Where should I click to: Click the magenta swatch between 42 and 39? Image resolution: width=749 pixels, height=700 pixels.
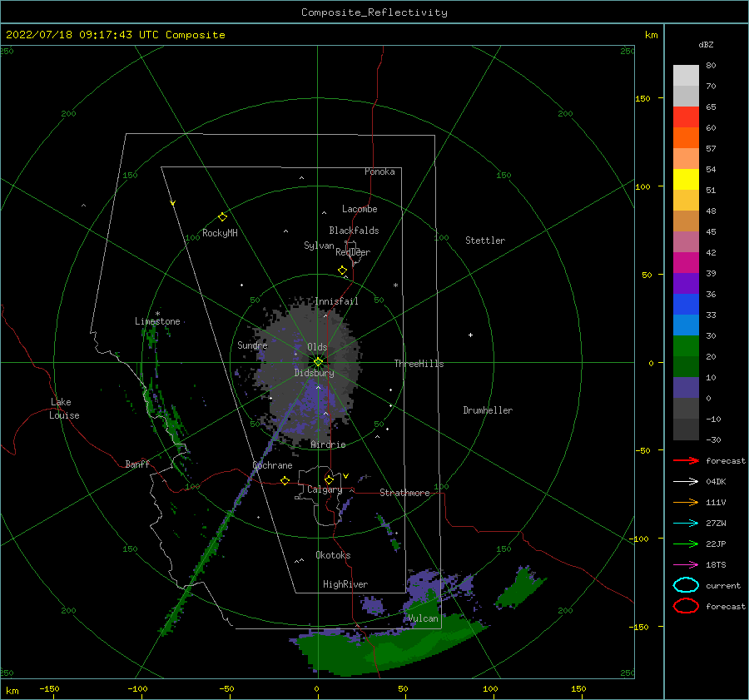(x=686, y=262)
